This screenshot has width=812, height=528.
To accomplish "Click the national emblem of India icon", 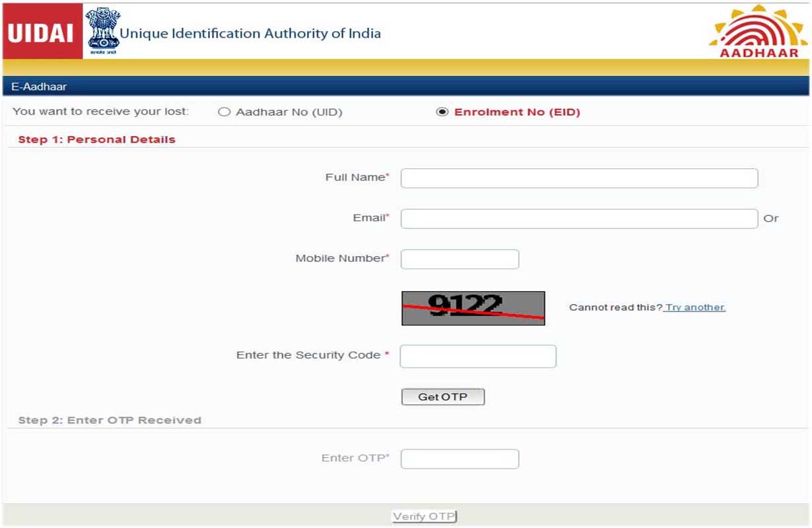I will [102, 30].
